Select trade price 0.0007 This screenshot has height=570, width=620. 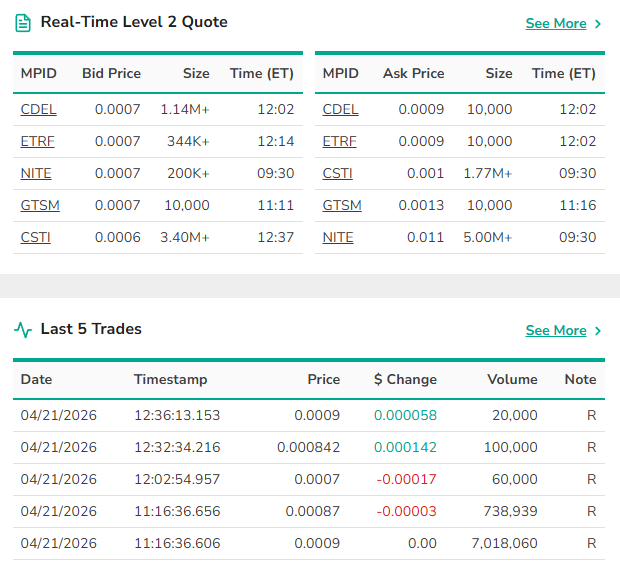click(317, 479)
